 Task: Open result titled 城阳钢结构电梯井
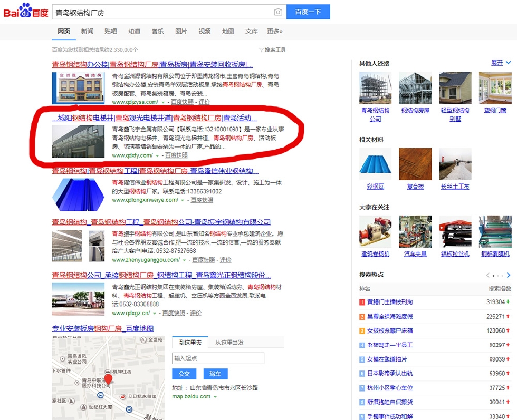pos(154,118)
